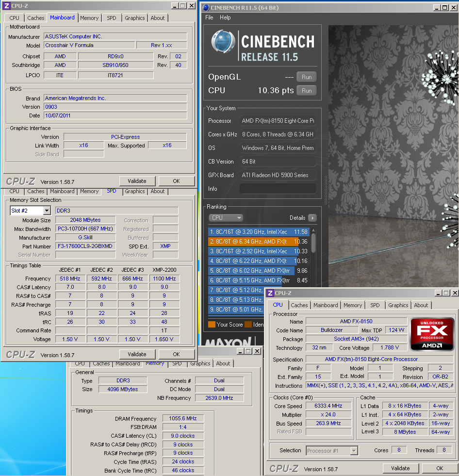Open About tab in SPD CPU-Z window

click(x=158, y=191)
